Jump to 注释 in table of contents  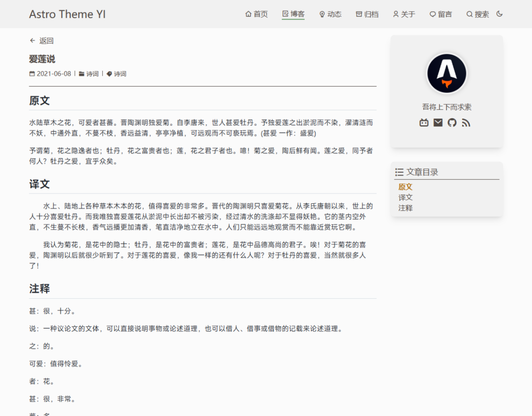405,208
